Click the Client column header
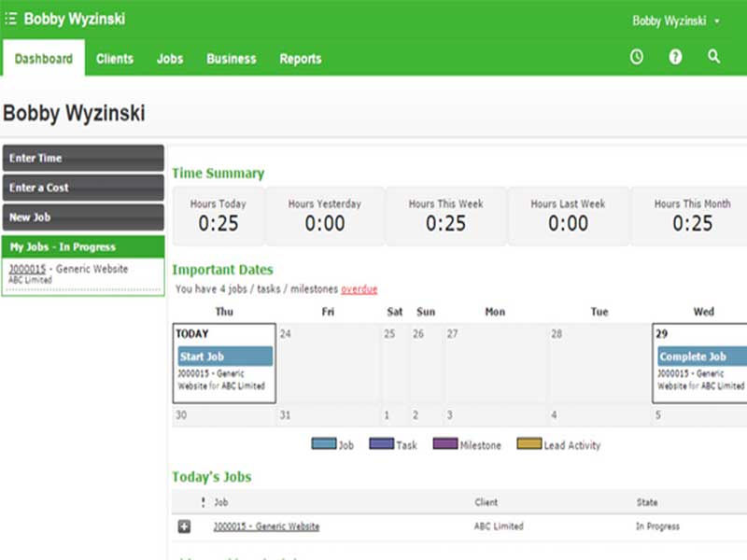The image size is (747, 560). point(486,502)
